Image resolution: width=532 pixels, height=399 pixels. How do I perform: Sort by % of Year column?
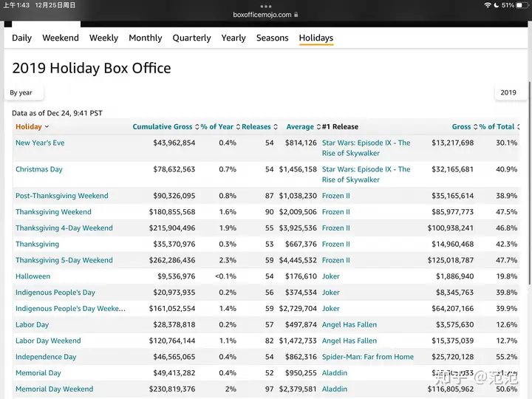[220, 127]
